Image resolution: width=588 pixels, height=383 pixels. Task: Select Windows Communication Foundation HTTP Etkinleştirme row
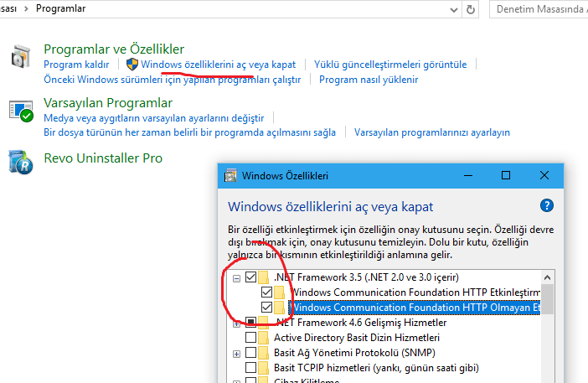415,292
